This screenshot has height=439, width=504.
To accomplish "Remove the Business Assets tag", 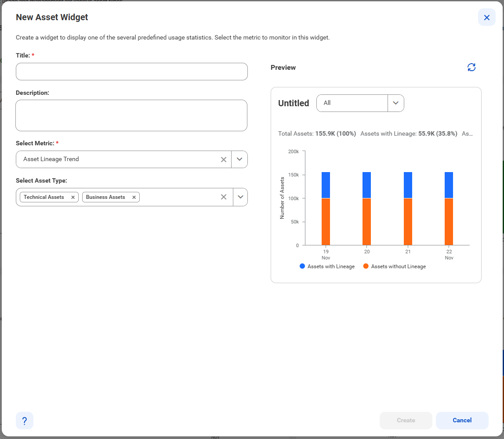I will click(134, 197).
